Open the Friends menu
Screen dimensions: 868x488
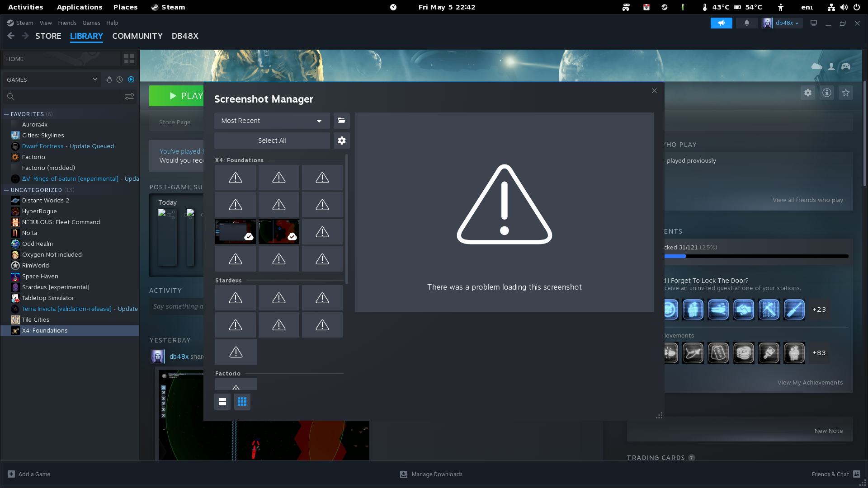click(67, 23)
